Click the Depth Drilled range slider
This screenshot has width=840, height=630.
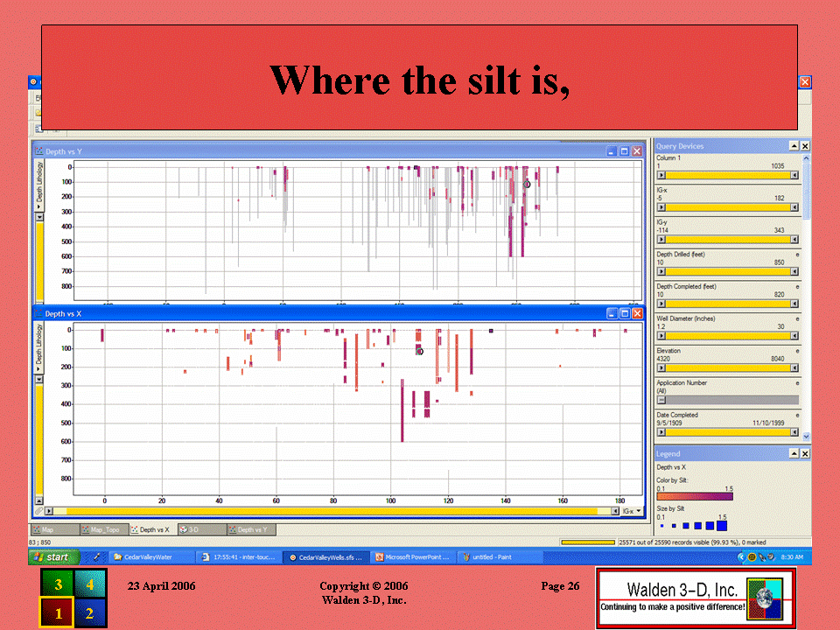coord(728,271)
